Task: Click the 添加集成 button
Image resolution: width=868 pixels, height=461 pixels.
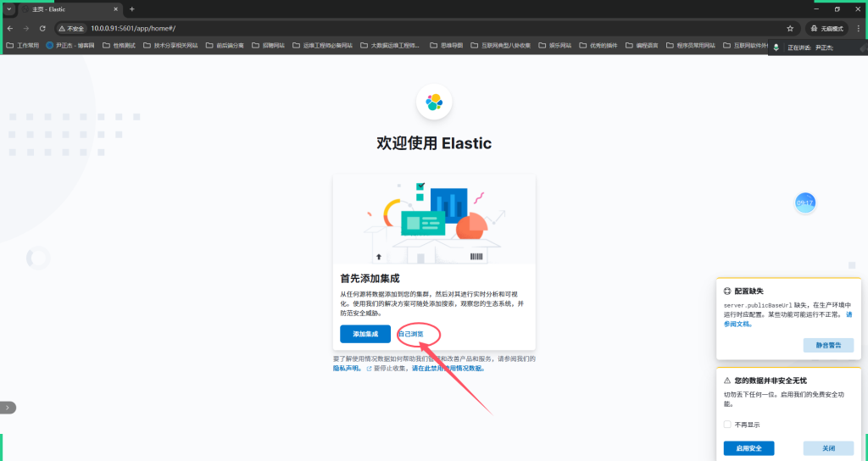Action: (x=365, y=334)
